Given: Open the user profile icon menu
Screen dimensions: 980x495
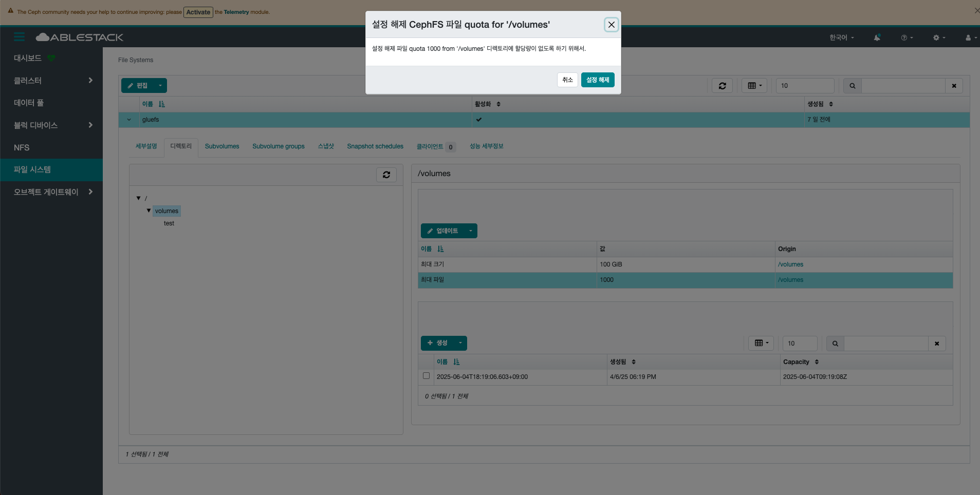Looking at the screenshot, I should click(x=971, y=37).
